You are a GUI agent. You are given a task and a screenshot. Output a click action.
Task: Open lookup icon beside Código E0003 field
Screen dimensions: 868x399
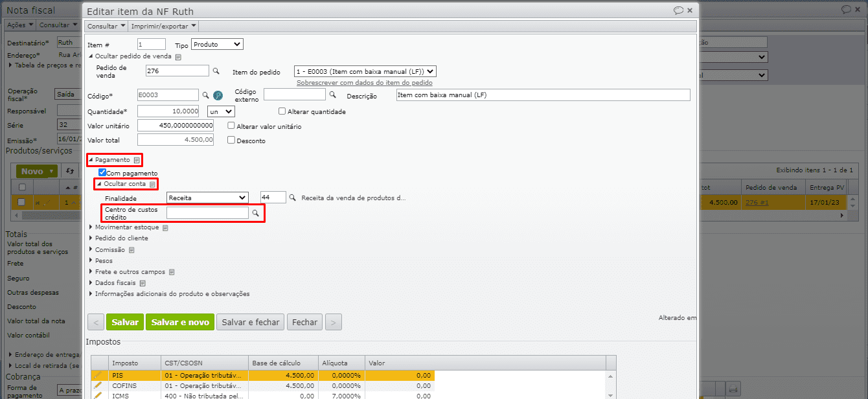point(206,95)
